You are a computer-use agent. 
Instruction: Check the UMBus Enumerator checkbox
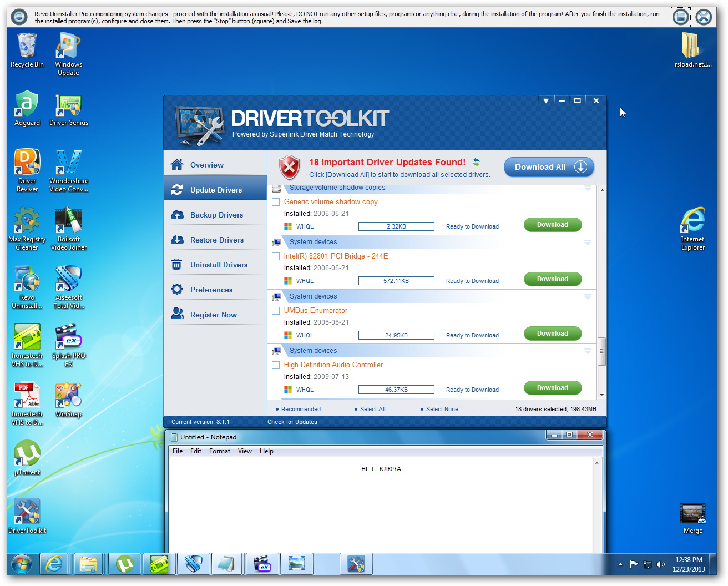pyautogui.click(x=276, y=311)
